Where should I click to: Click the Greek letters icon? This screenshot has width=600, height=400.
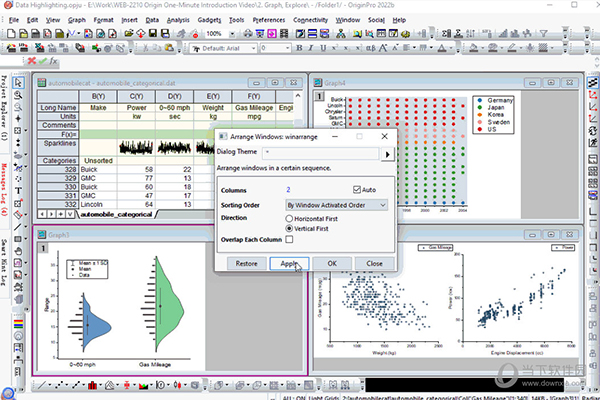pyautogui.click(x=370, y=48)
